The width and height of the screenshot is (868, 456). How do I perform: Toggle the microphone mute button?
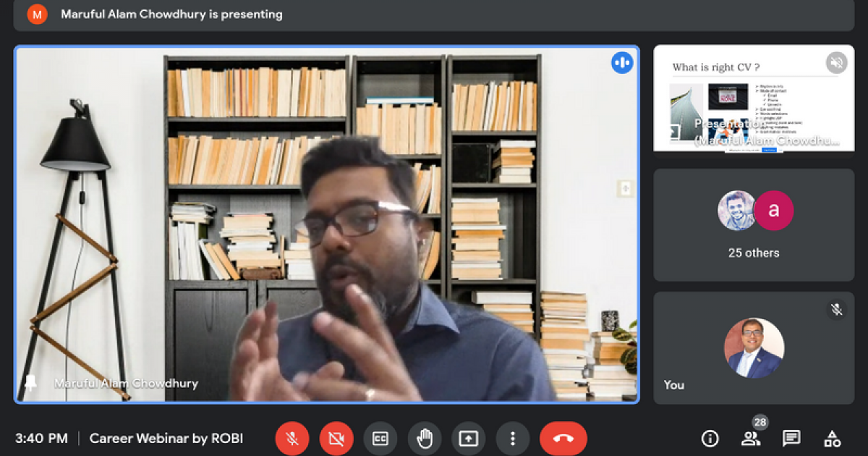point(292,439)
